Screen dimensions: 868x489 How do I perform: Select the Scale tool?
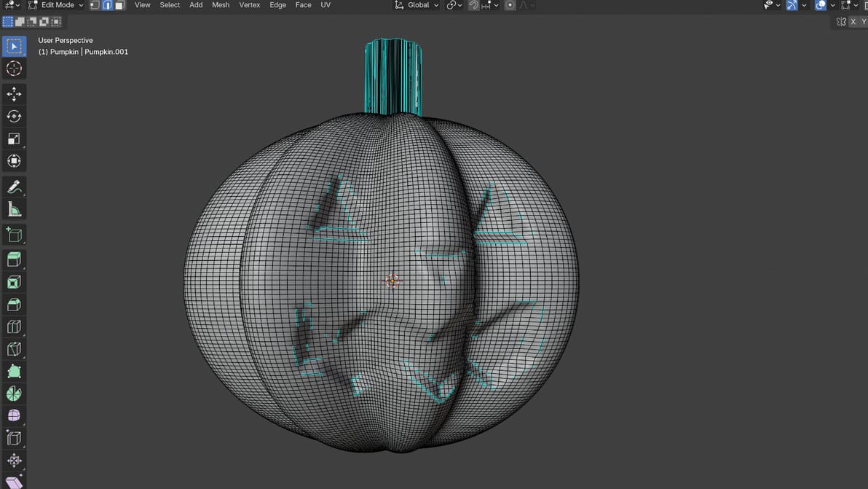pyautogui.click(x=14, y=138)
